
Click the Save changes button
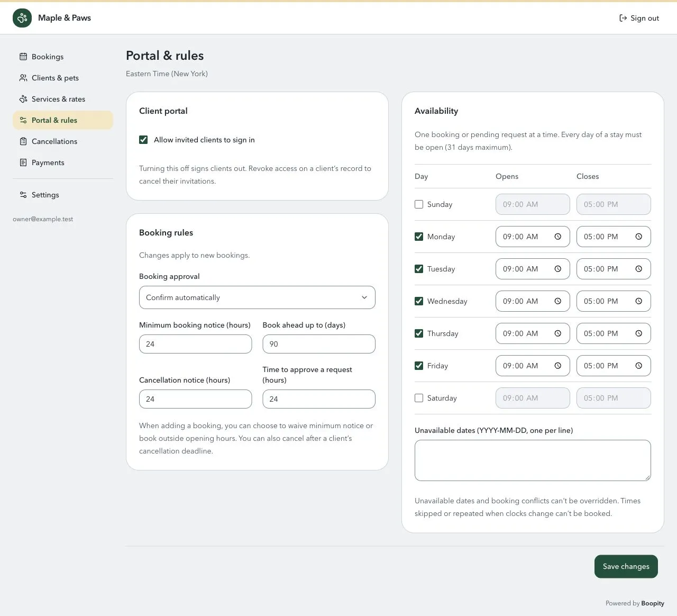(x=626, y=566)
